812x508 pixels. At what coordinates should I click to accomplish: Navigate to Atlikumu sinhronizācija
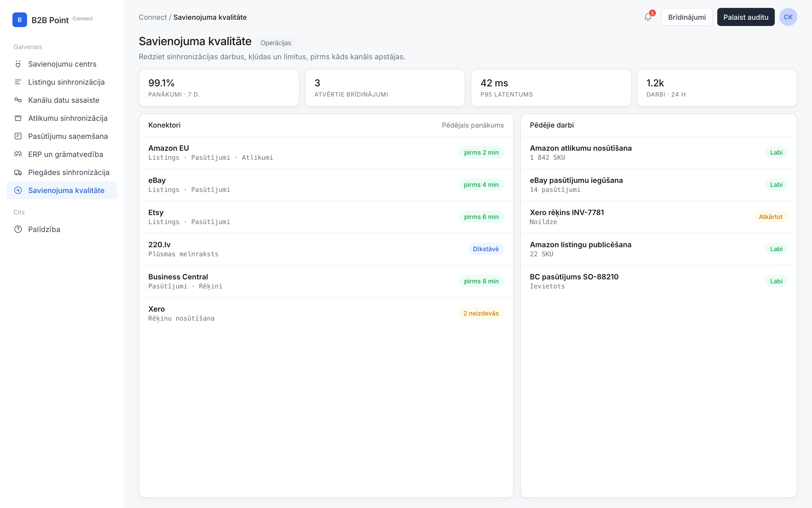tap(62, 118)
